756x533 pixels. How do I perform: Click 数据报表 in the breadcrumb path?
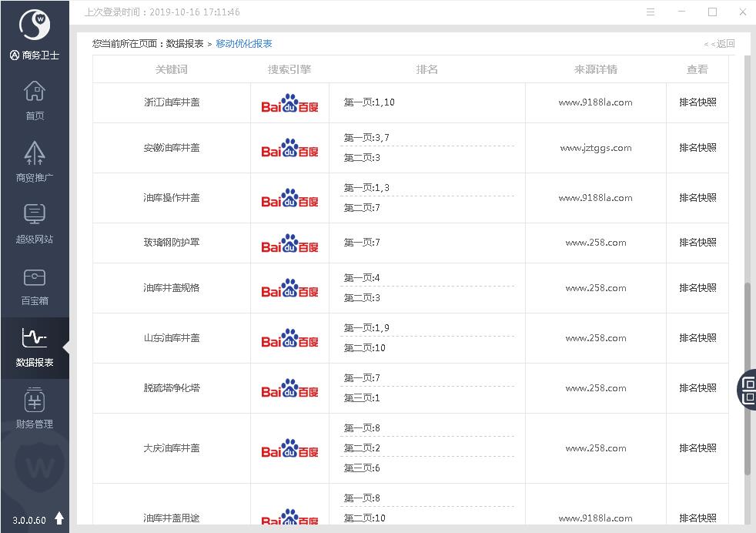pyautogui.click(x=185, y=44)
